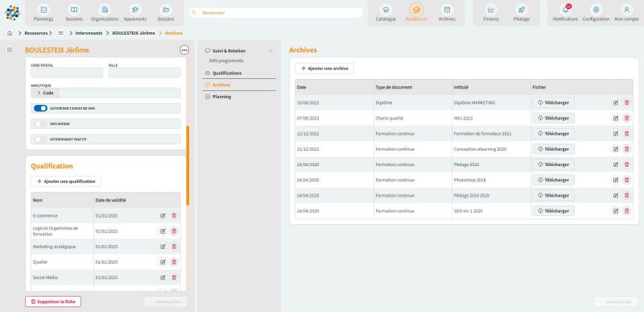Click Ajouter une archive button
The image size is (644, 312).
point(324,69)
